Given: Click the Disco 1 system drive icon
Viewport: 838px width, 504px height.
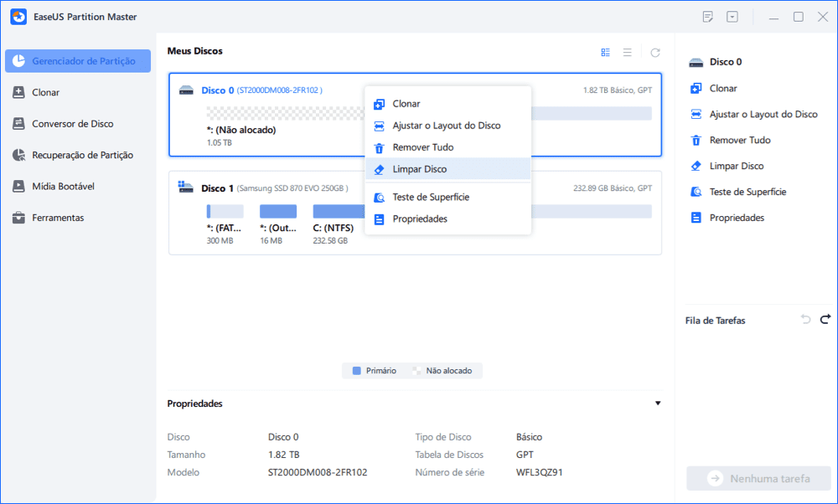Looking at the screenshot, I should click(x=185, y=187).
